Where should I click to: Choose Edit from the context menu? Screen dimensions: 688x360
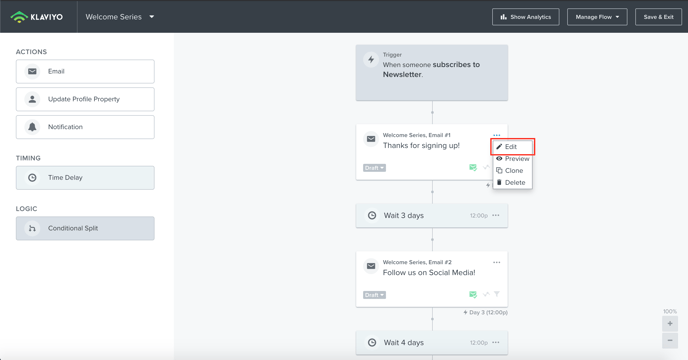point(512,147)
